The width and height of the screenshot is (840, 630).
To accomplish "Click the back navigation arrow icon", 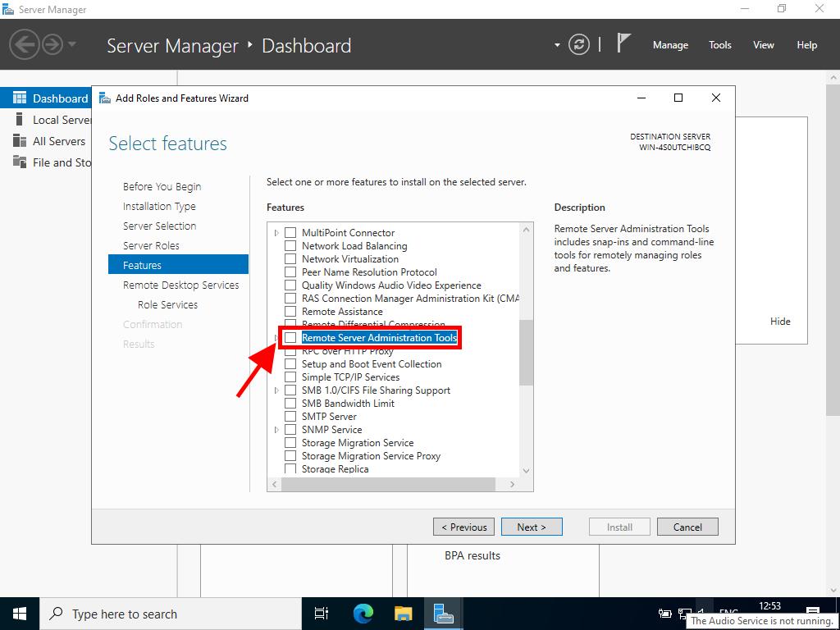I will coord(25,44).
